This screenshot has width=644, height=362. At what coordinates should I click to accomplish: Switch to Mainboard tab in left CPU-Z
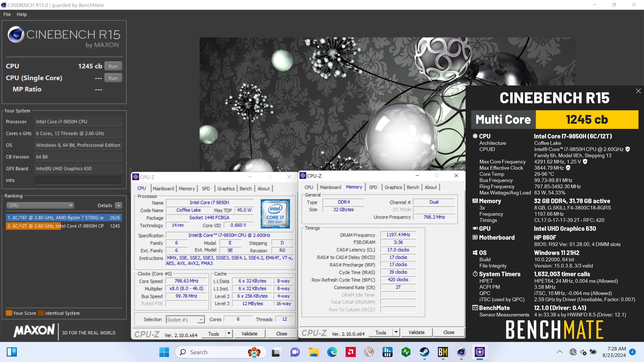coord(163,189)
